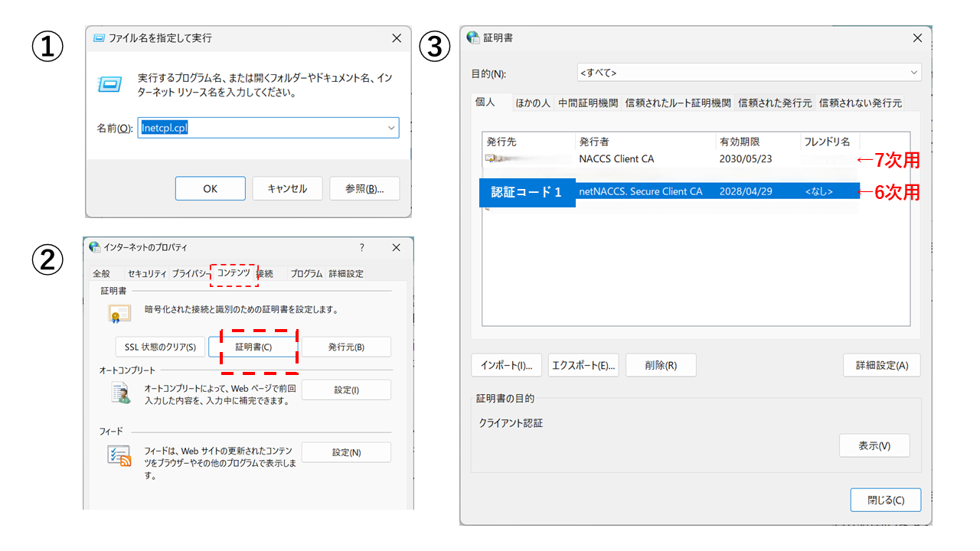Click the 参照(B)... browse button
Viewport: 980px width, 551px height.
(x=364, y=188)
